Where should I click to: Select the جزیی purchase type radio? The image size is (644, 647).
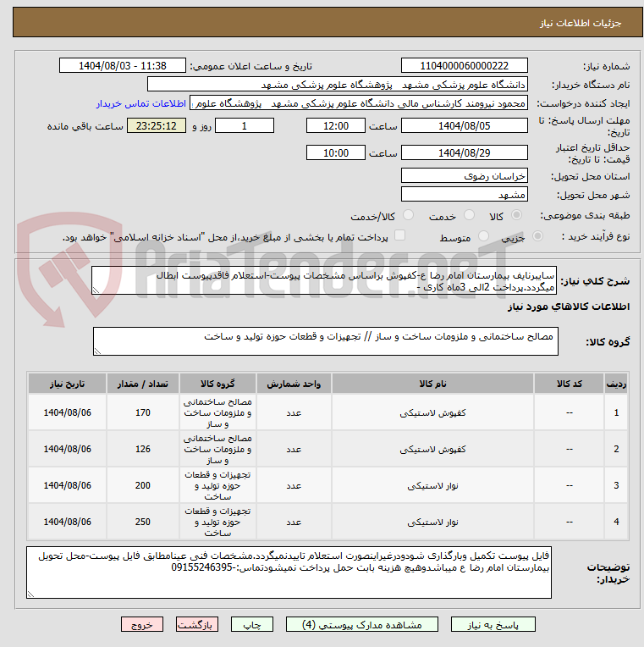coord(537,236)
